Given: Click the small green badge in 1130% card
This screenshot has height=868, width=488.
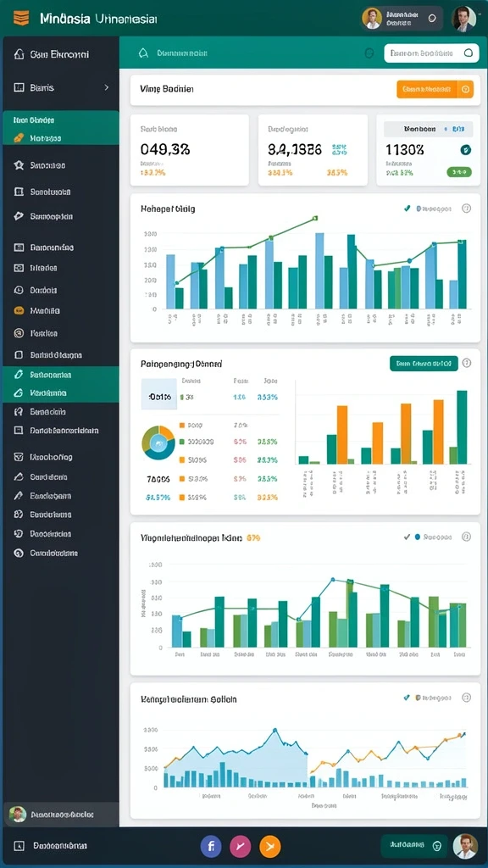Looking at the screenshot, I should 458,172.
